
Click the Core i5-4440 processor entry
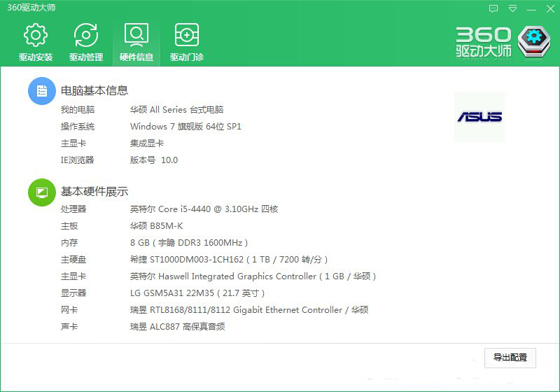204,209
